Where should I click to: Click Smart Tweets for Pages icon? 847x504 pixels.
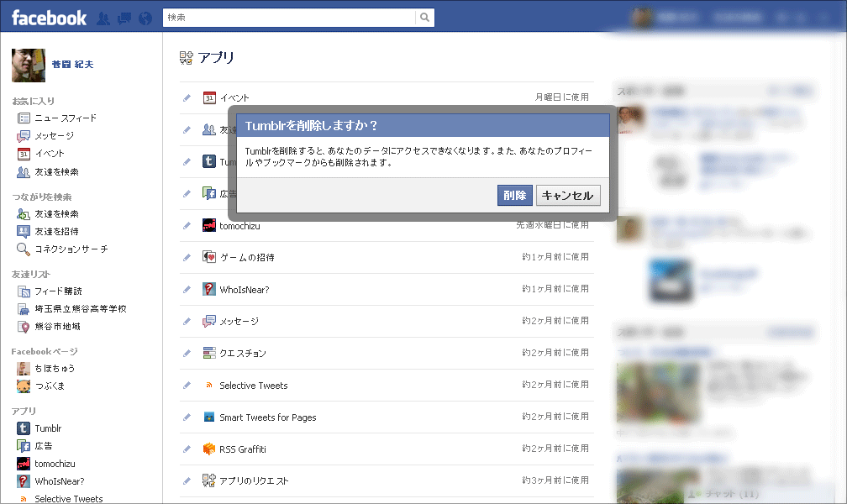click(x=209, y=417)
